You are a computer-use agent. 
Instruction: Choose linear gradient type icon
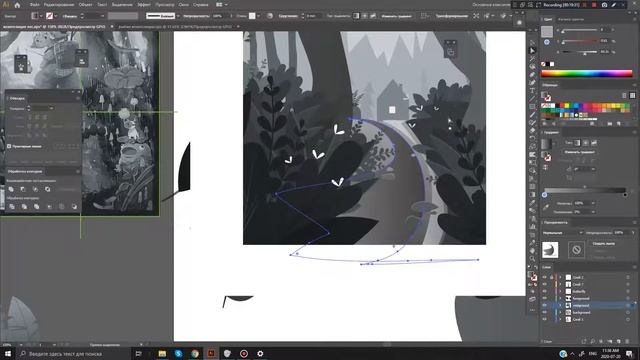tap(577, 142)
